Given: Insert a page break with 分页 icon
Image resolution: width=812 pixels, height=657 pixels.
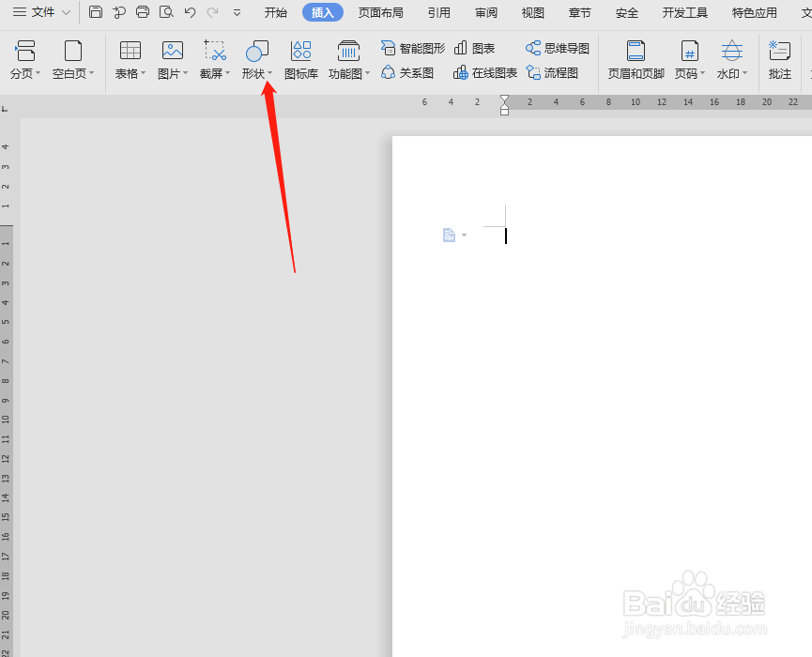Looking at the screenshot, I should 24,51.
